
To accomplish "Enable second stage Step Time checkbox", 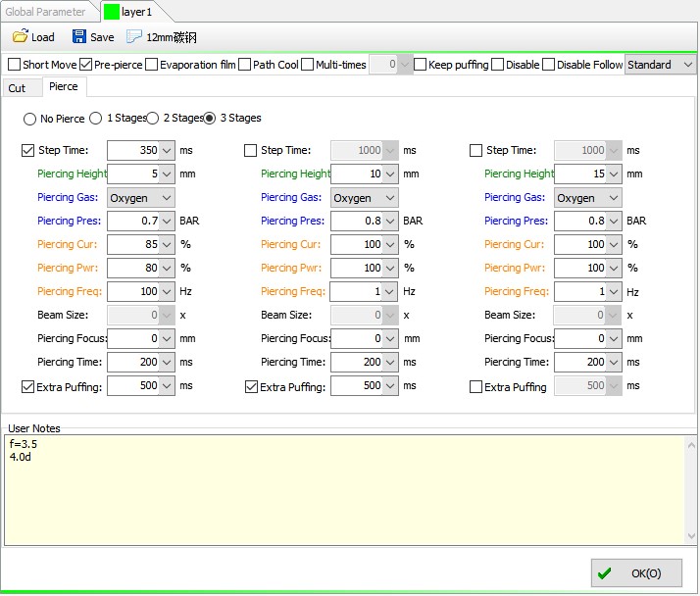I will 250,150.
